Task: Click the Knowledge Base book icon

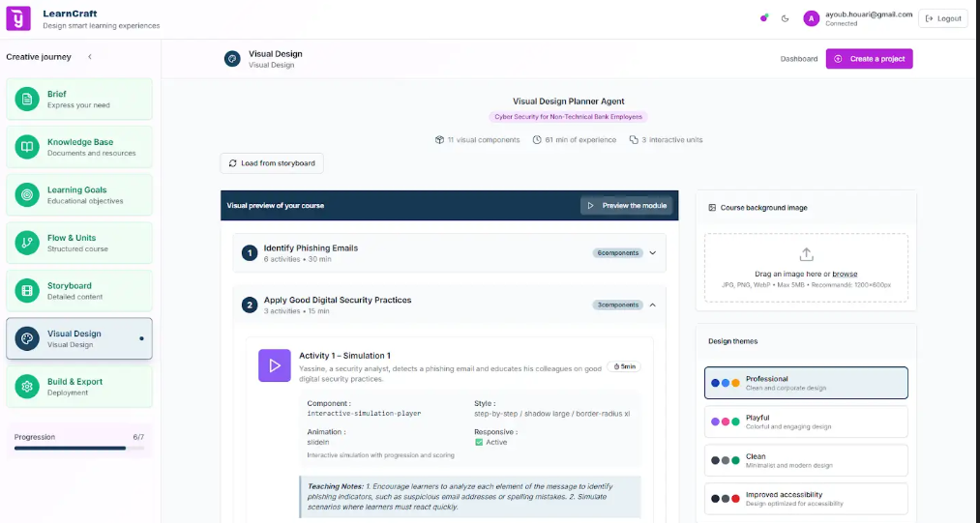Action: tap(27, 147)
